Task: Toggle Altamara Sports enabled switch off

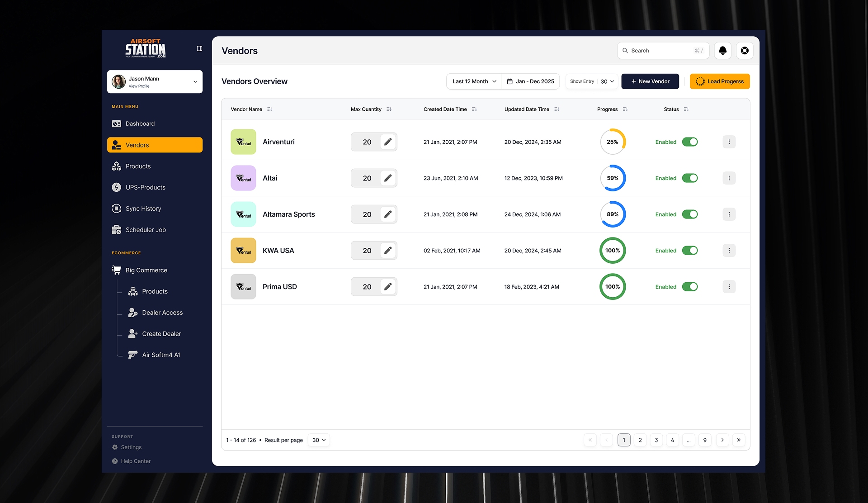Action: (x=690, y=214)
